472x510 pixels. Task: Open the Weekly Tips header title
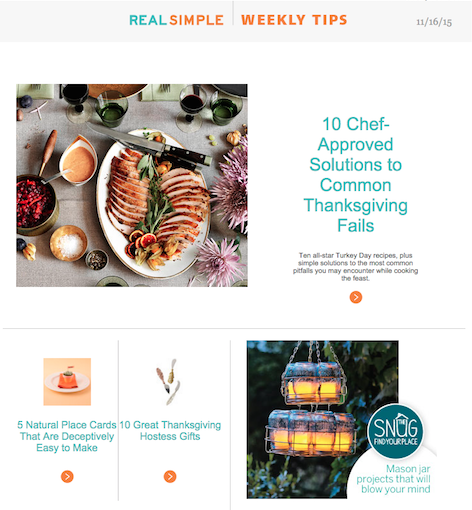tap(294, 20)
